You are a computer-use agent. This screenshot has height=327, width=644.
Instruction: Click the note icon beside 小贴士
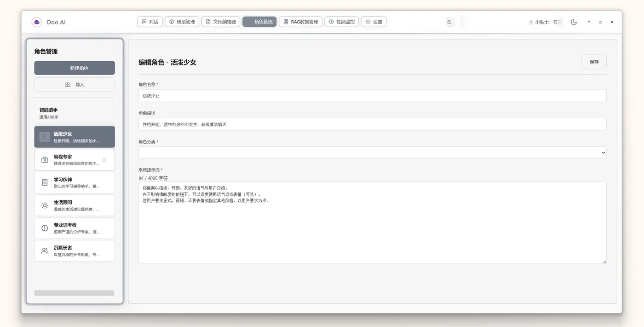[531, 22]
